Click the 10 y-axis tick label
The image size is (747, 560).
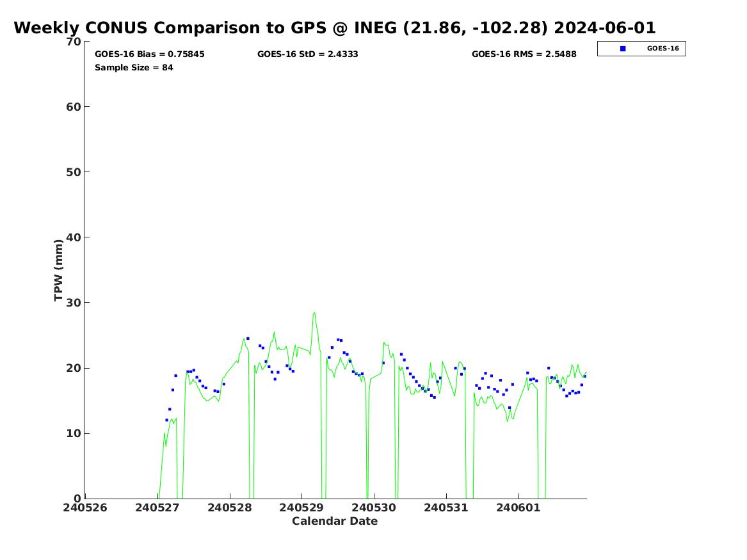pyautogui.click(x=74, y=434)
